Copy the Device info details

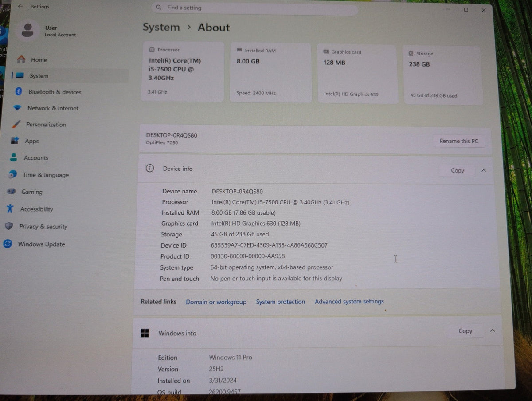458,170
